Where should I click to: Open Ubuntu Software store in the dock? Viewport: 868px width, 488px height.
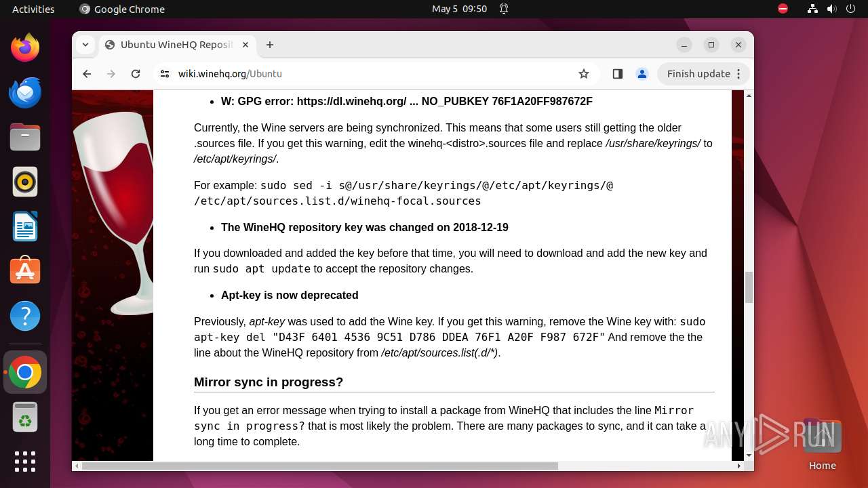pyautogui.click(x=25, y=271)
